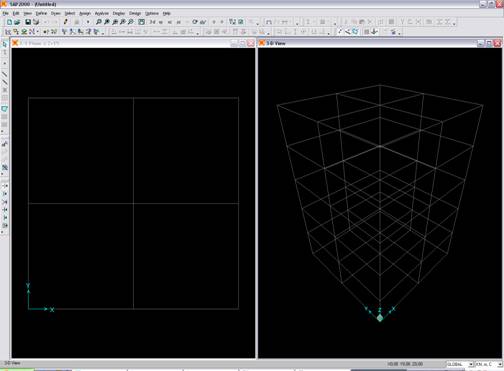Open the Analyze menu

click(x=102, y=13)
